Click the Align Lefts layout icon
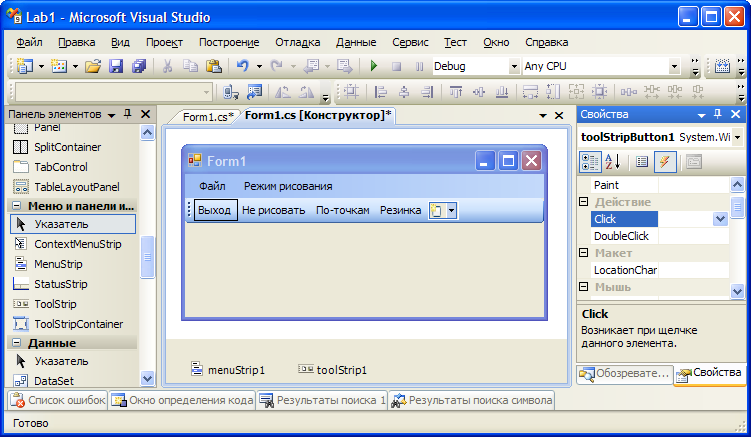This screenshot has height=437, width=751. [x=381, y=91]
